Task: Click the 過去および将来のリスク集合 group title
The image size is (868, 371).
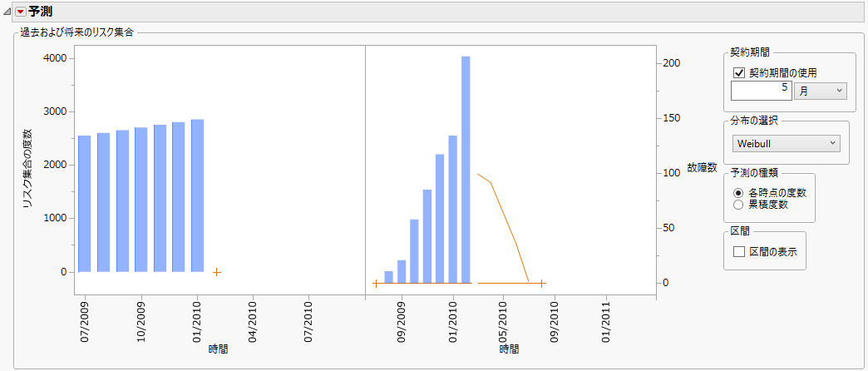Action: (x=77, y=32)
